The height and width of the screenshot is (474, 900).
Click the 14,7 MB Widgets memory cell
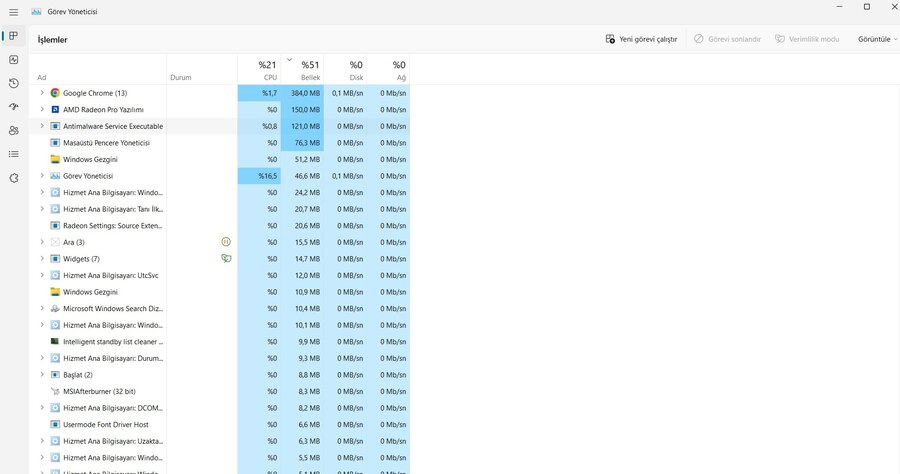click(x=302, y=259)
